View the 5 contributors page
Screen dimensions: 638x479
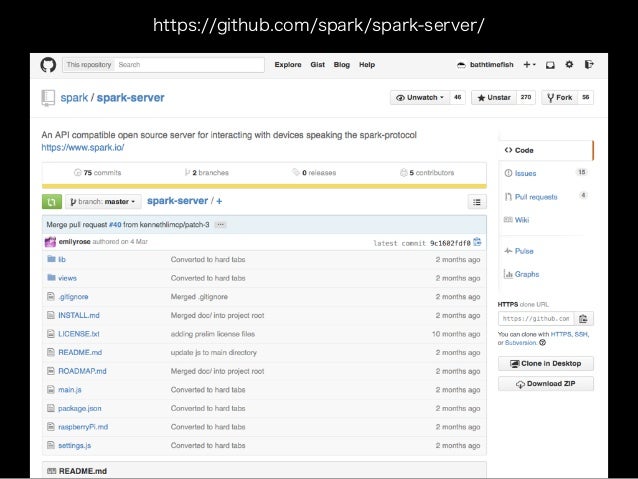427,173
